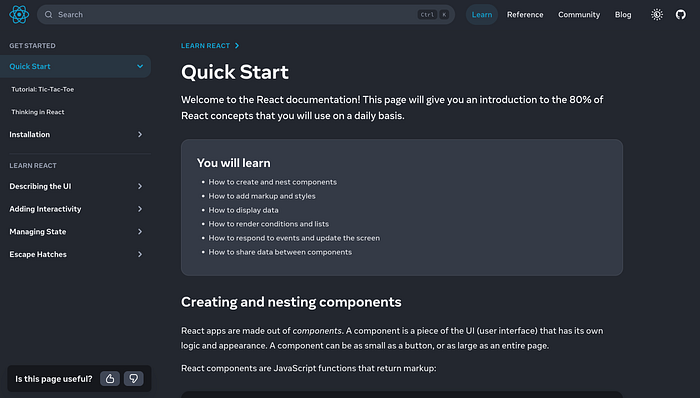700x398 pixels.
Task: Switch to the Reference tab
Action: (x=525, y=15)
